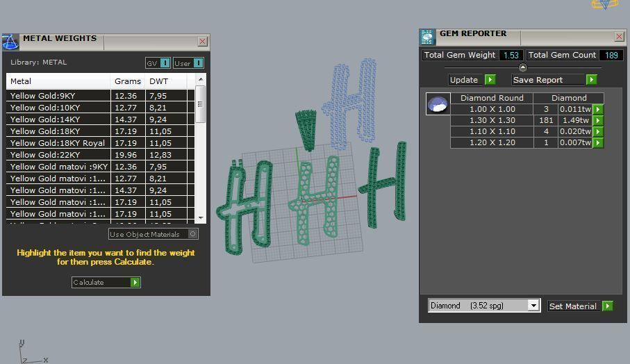Image resolution: width=630 pixels, height=364 pixels.
Task: Open the Diamond (3.52 spg) material dropdown
Action: (x=533, y=306)
